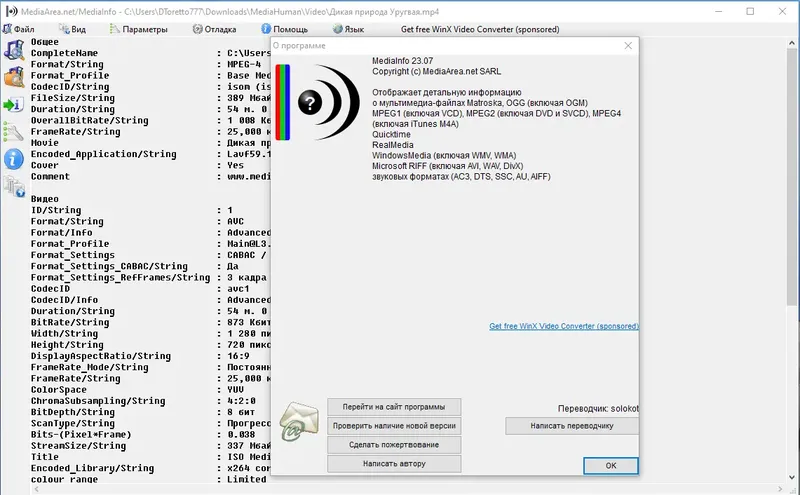Click the envelope email icon in About dialog
Viewport: 800px width, 495px height.
pyautogui.click(x=299, y=422)
